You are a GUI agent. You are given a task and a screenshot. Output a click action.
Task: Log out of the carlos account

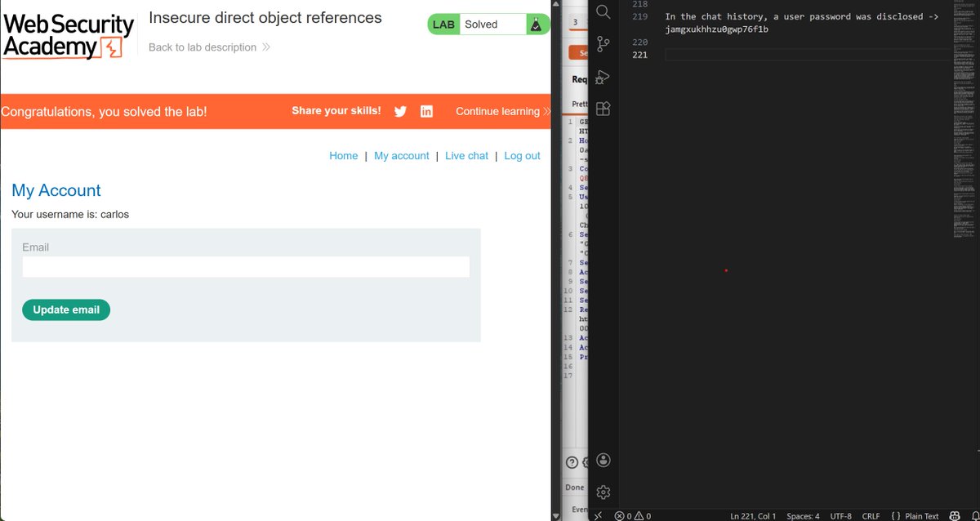click(x=522, y=155)
